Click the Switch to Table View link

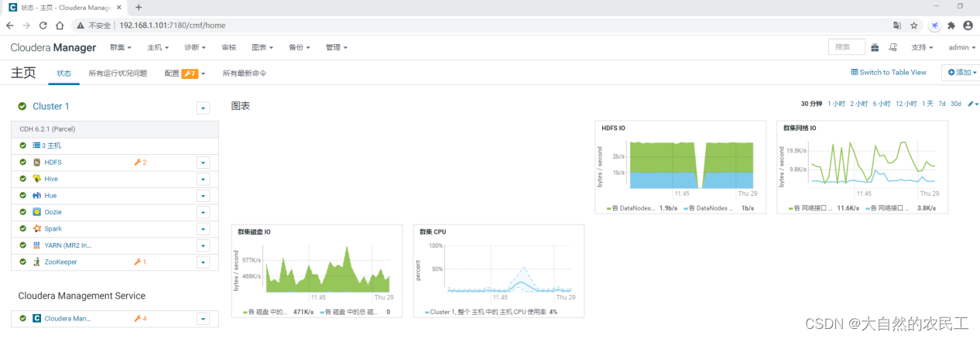[x=889, y=72]
